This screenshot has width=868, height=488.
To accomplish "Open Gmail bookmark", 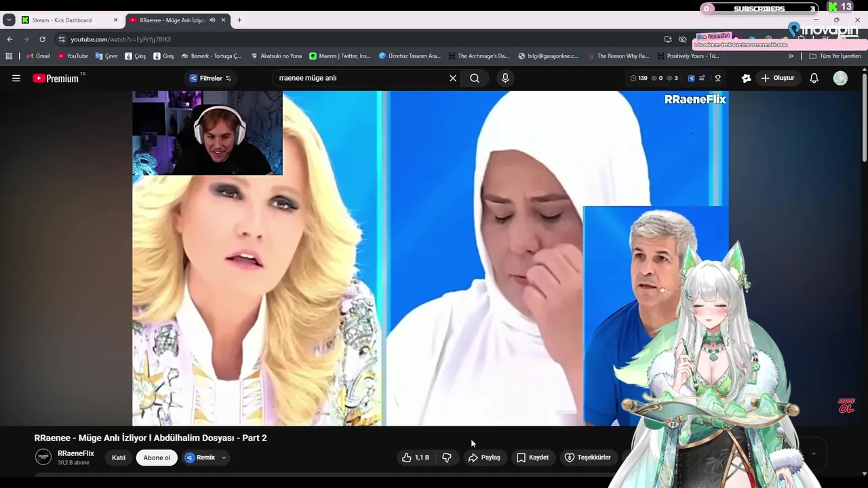I will 38,56.
